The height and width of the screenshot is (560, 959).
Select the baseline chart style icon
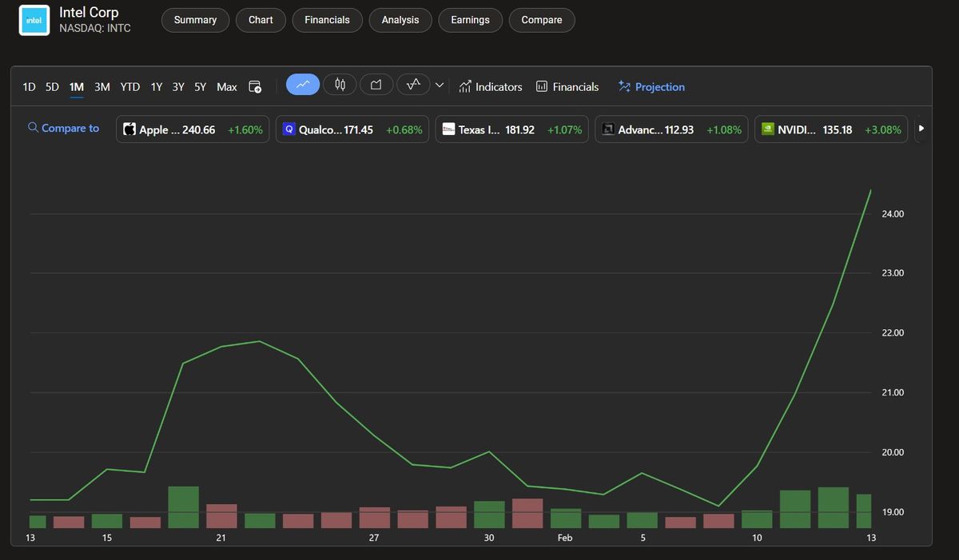click(x=412, y=85)
